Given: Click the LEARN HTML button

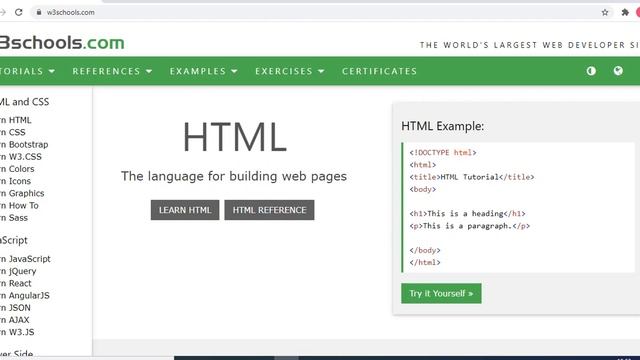Looking at the screenshot, I should click(x=185, y=210).
